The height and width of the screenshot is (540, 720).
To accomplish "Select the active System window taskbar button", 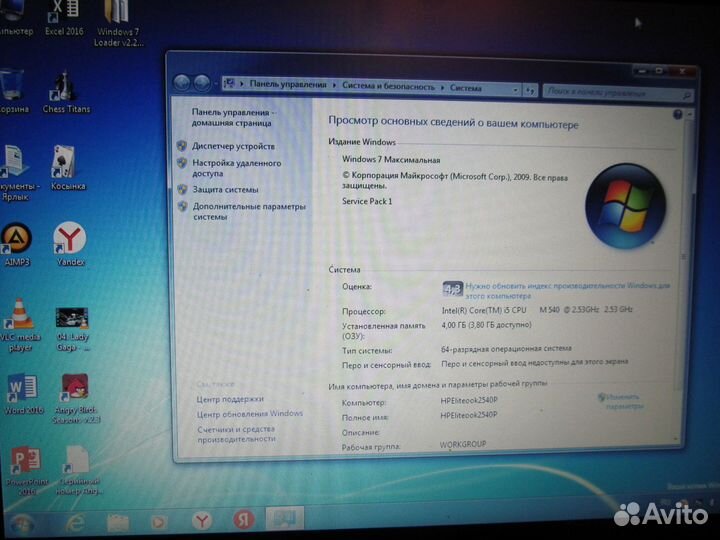I will [x=285, y=518].
